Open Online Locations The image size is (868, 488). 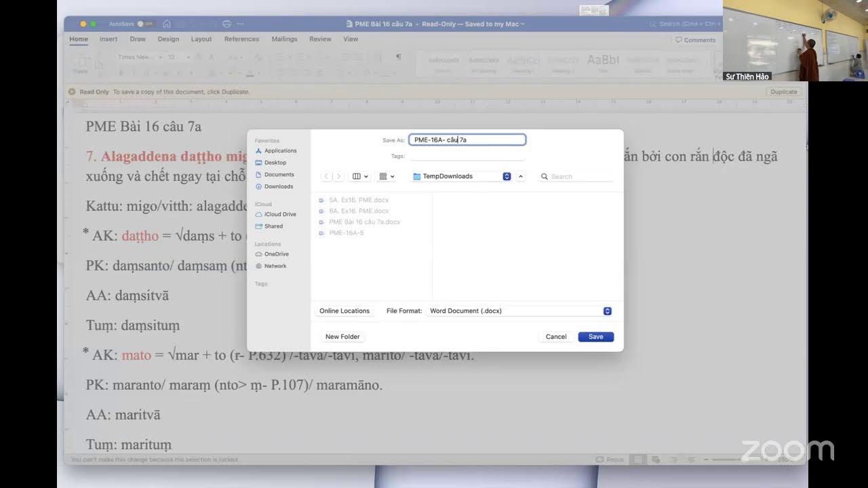pos(344,311)
